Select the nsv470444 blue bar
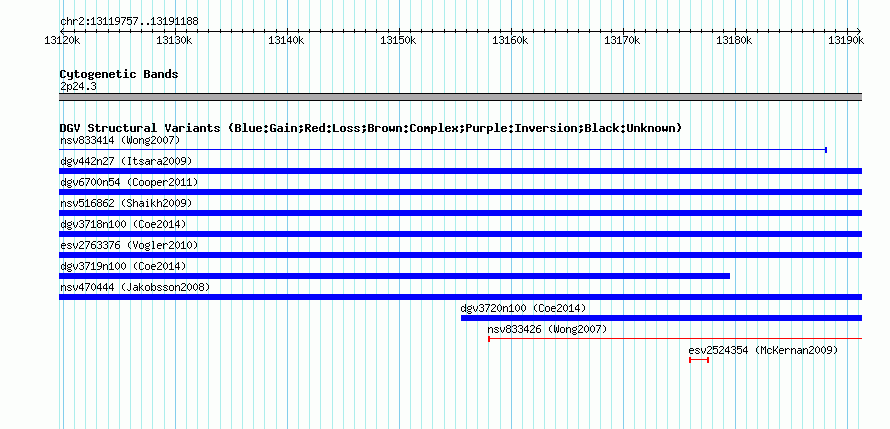The width and height of the screenshot is (890, 429). click(460, 297)
